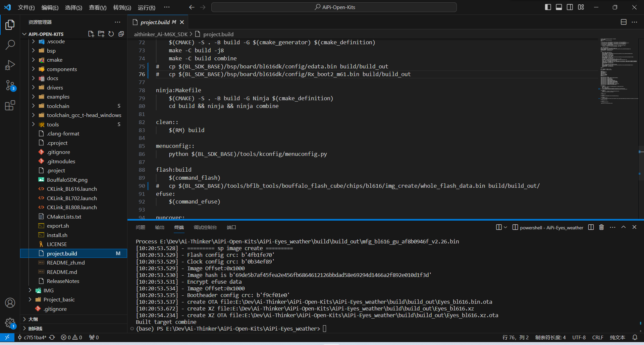The image size is (644, 345).
Task: Click aithinker_Ai-M6X_SDK in the breadcrumb
Action: pos(161,34)
